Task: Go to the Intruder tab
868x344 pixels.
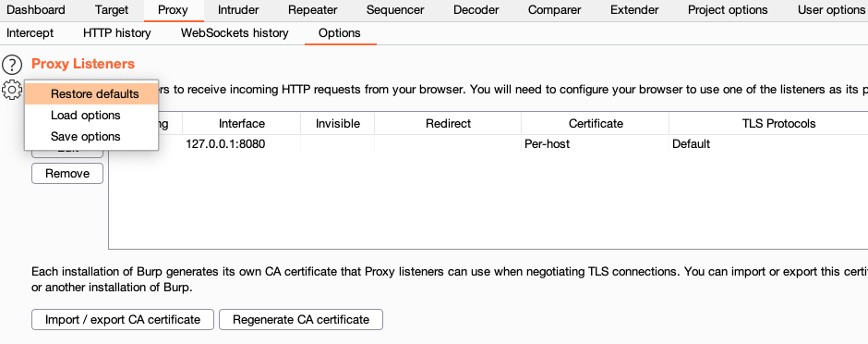Action: 238,10
